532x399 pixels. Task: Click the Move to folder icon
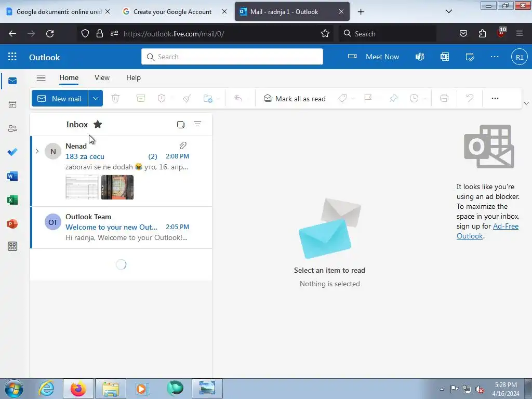pos(208,98)
